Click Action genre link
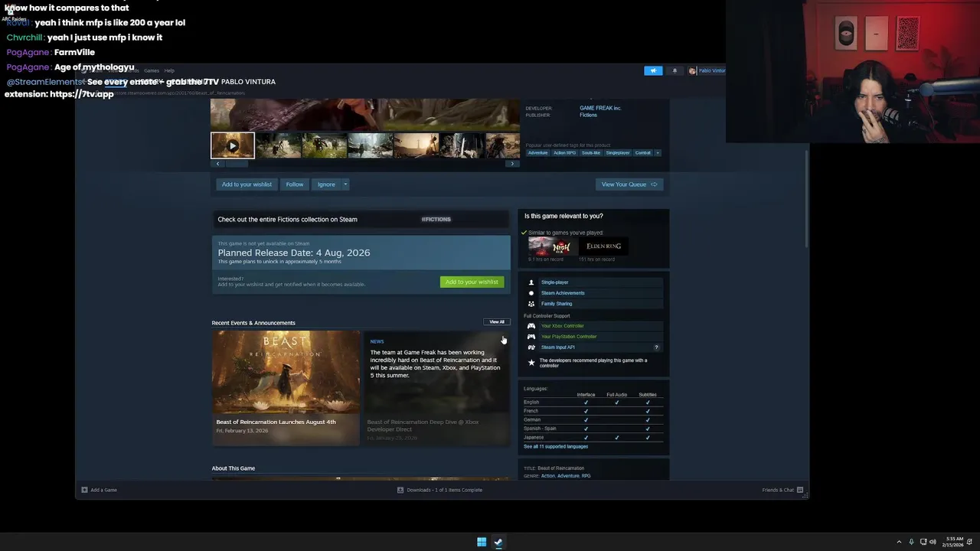Screen dimensions: 980x551 [x=548, y=476]
